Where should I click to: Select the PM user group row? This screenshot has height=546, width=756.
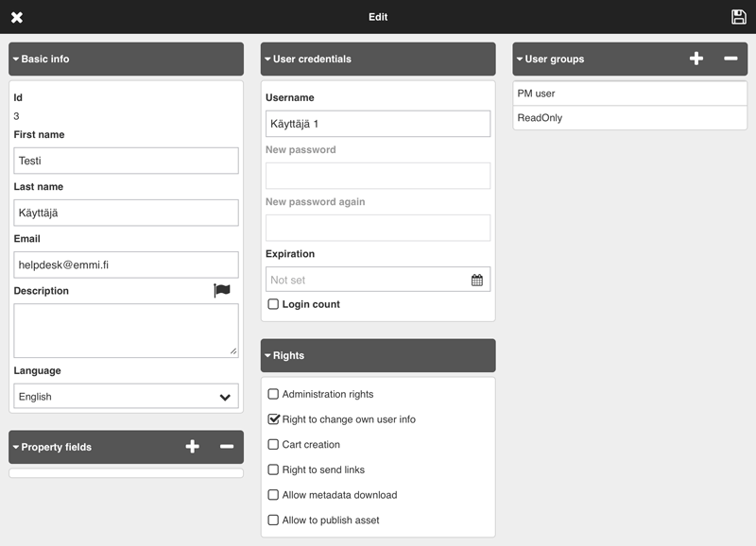(x=630, y=94)
